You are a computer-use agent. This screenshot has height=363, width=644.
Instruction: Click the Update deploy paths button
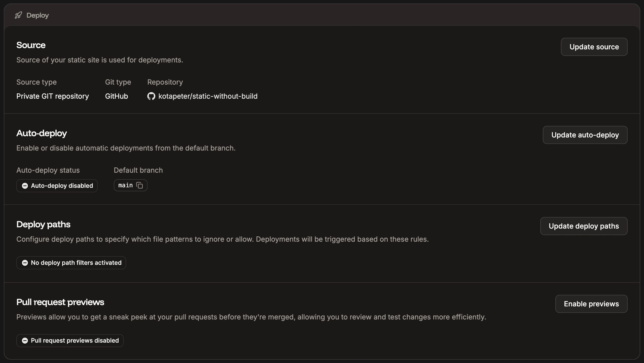[x=583, y=226]
